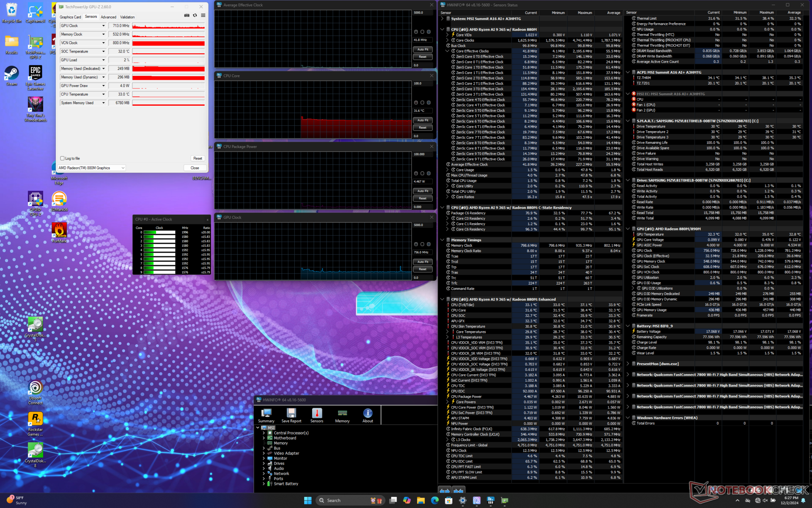This screenshot has height=508, width=812.
Task: Open AMD Radeon 880M Graphics device dropdown
Action: [91, 168]
